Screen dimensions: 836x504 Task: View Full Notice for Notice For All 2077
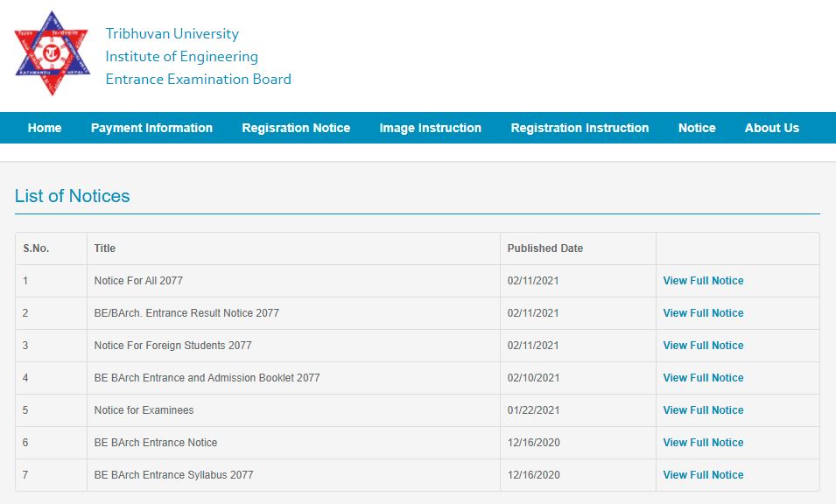pyautogui.click(x=703, y=281)
